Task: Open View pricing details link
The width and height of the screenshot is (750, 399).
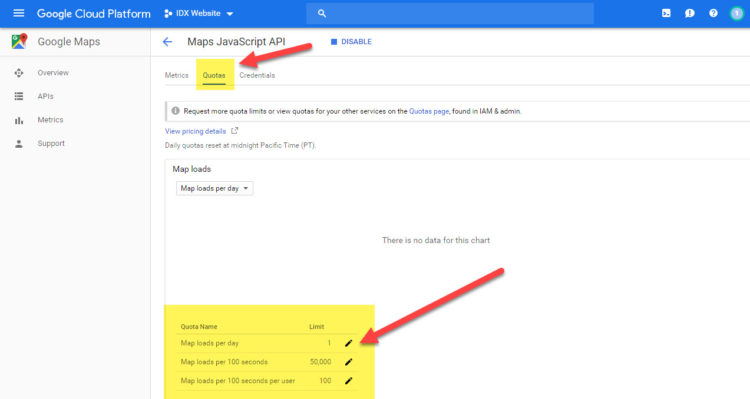Action: coord(195,131)
